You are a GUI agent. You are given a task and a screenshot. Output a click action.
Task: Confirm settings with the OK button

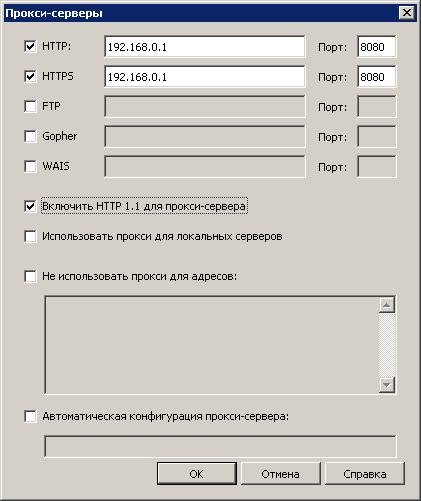tap(197, 474)
